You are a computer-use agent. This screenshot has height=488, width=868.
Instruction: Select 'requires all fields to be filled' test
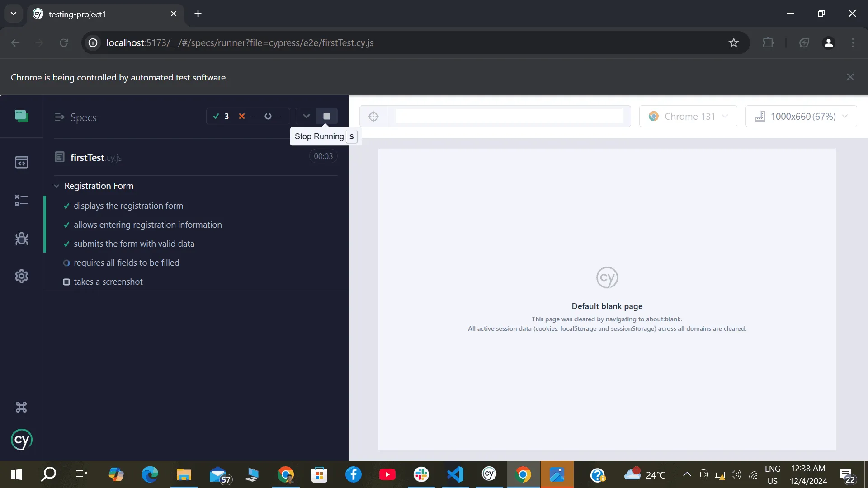click(127, 263)
